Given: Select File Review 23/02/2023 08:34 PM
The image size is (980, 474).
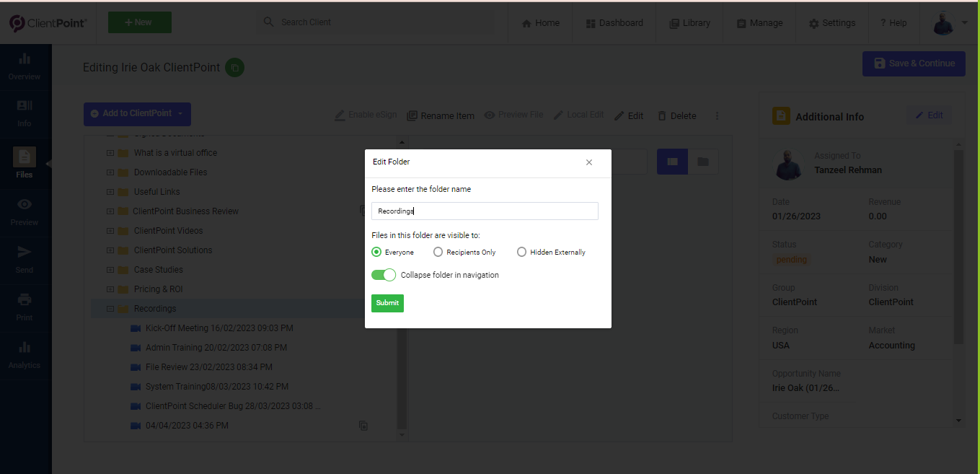Looking at the screenshot, I should pyautogui.click(x=209, y=367).
